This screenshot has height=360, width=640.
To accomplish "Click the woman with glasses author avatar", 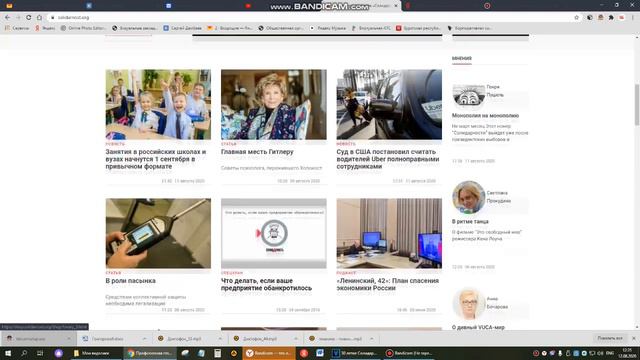I will (469, 304).
